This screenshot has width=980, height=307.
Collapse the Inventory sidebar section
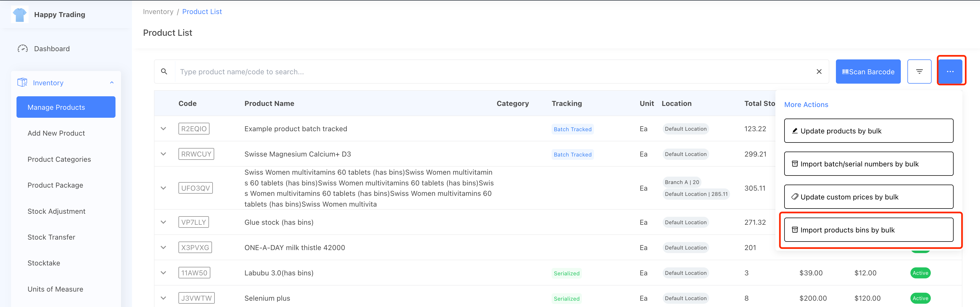[112, 83]
